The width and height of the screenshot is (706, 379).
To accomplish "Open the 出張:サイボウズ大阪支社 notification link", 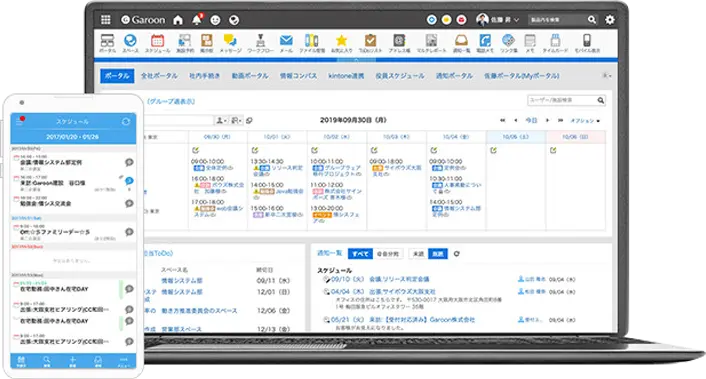I will [402, 292].
